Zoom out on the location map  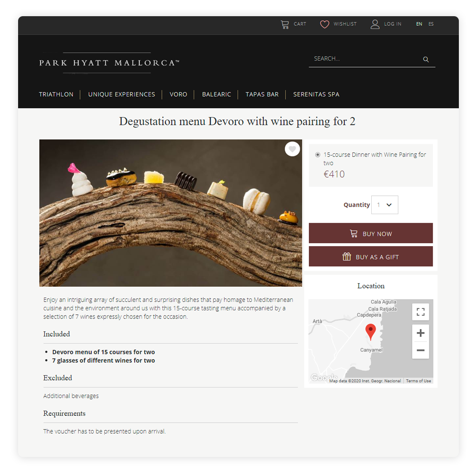(x=420, y=350)
